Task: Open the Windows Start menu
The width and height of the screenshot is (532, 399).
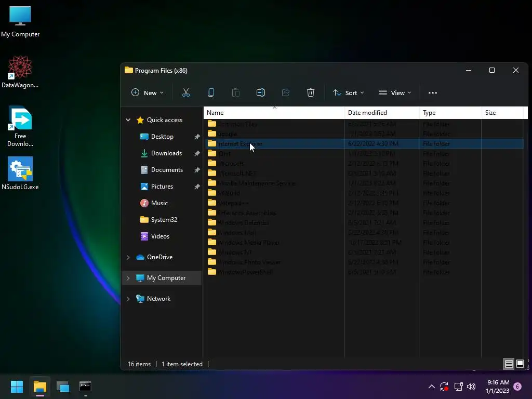Action: [x=17, y=387]
